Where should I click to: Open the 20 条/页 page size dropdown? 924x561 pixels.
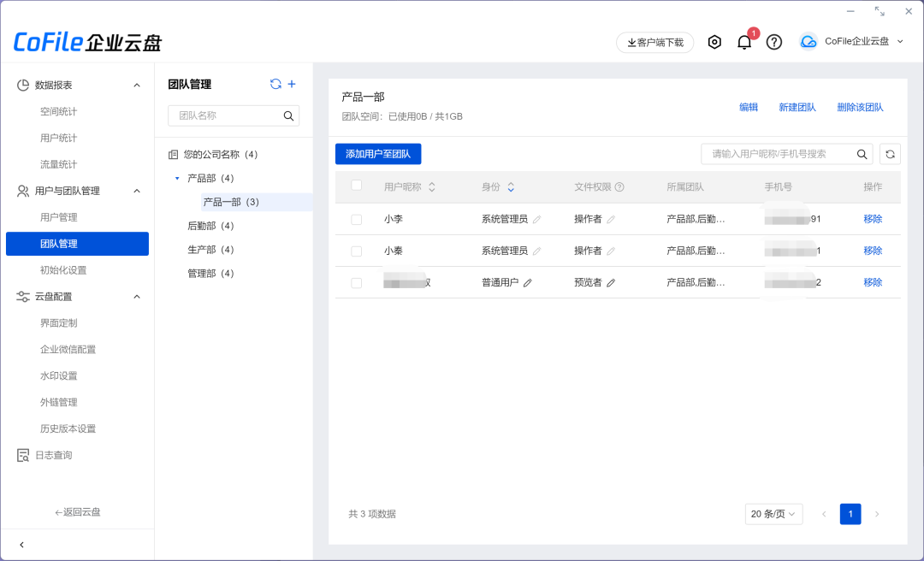(773, 513)
